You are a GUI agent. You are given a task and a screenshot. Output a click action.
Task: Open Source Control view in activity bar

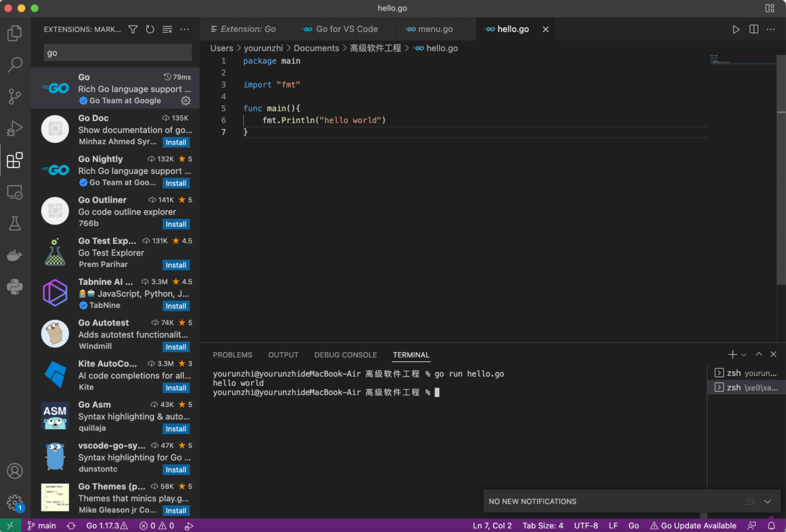pyautogui.click(x=15, y=96)
